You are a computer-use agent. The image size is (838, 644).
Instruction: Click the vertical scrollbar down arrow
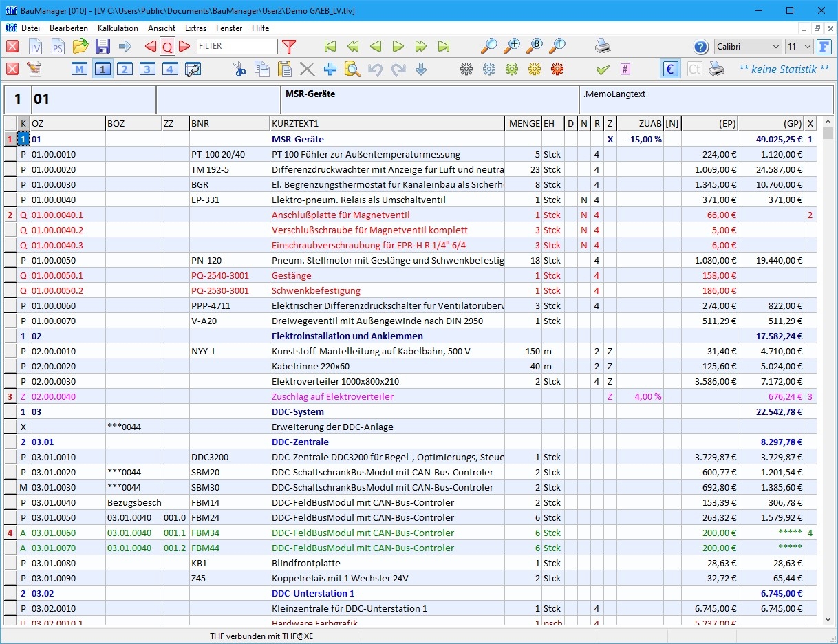pyautogui.click(x=828, y=619)
